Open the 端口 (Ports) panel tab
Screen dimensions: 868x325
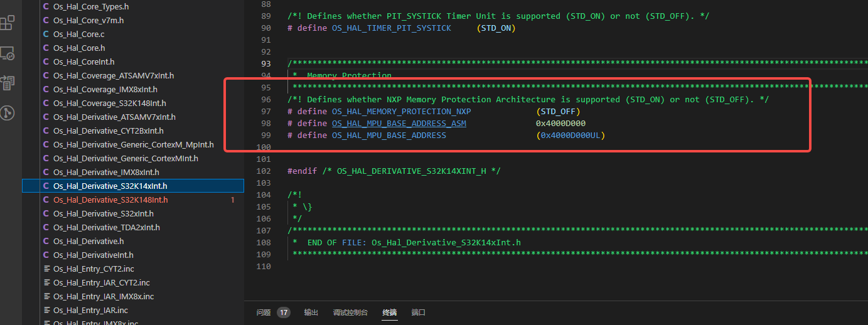coord(418,312)
